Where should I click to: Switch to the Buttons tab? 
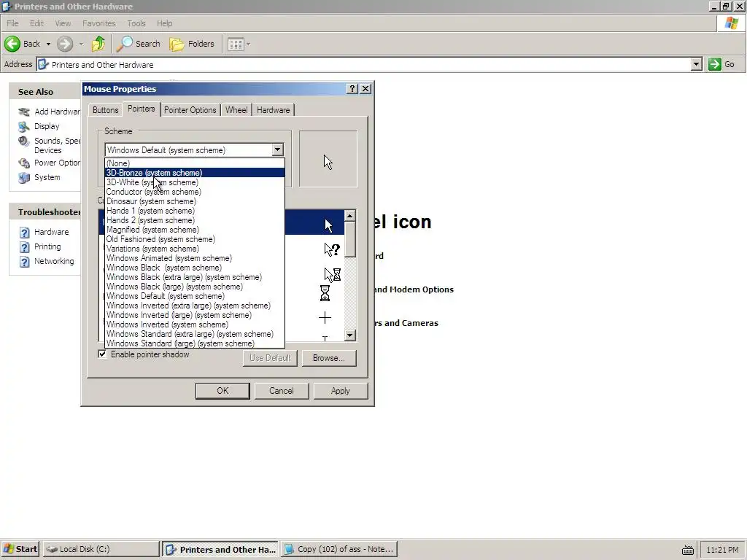105,110
